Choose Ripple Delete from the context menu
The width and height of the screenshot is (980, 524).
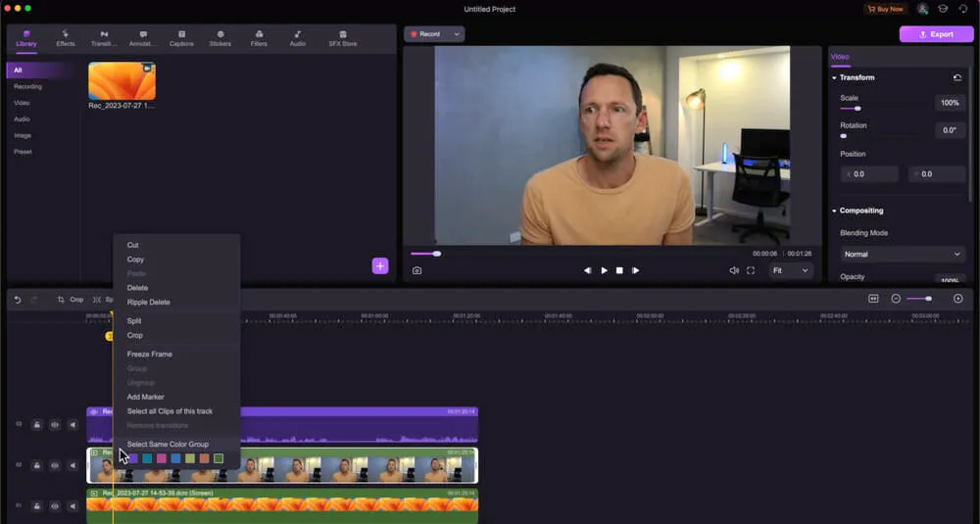click(148, 303)
